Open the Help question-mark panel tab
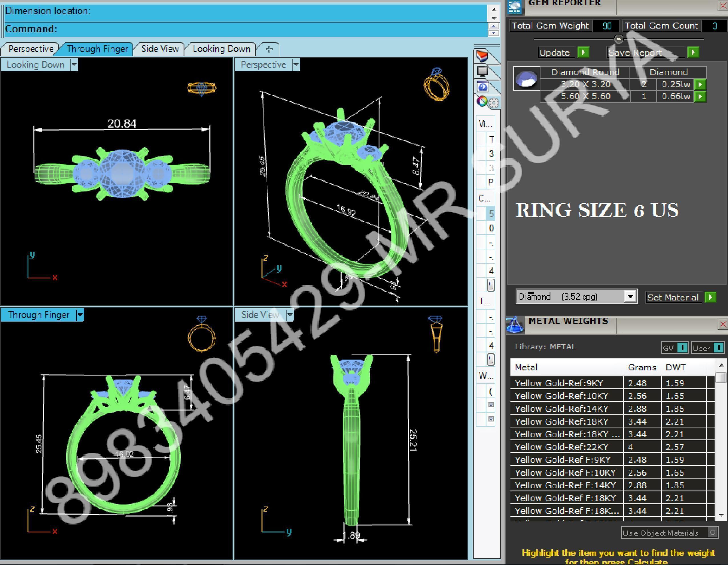 point(482,87)
